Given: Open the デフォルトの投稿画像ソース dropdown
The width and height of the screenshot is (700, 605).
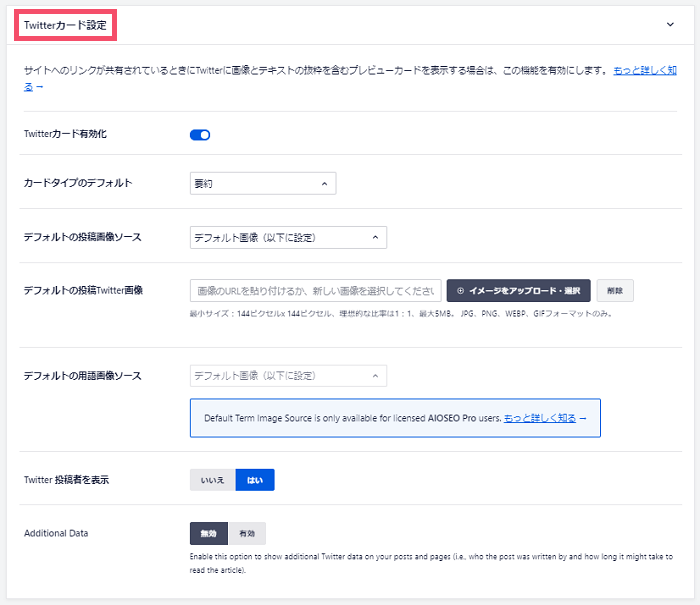Looking at the screenshot, I should tap(288, 238).
